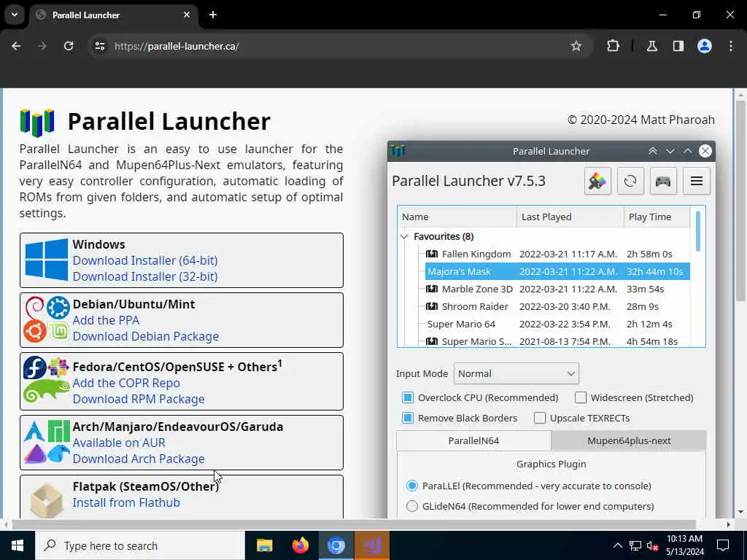Screen dimensions: 747x560
Task: Open Visual Studio from the taskbar
Action: tap(371, 545)
